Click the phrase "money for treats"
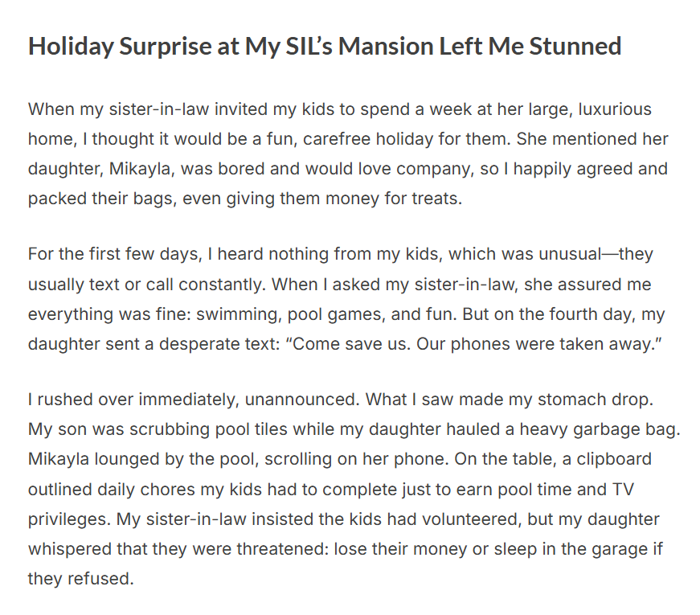The width and height of the screenshot is (700, 615). click(403, 198)
